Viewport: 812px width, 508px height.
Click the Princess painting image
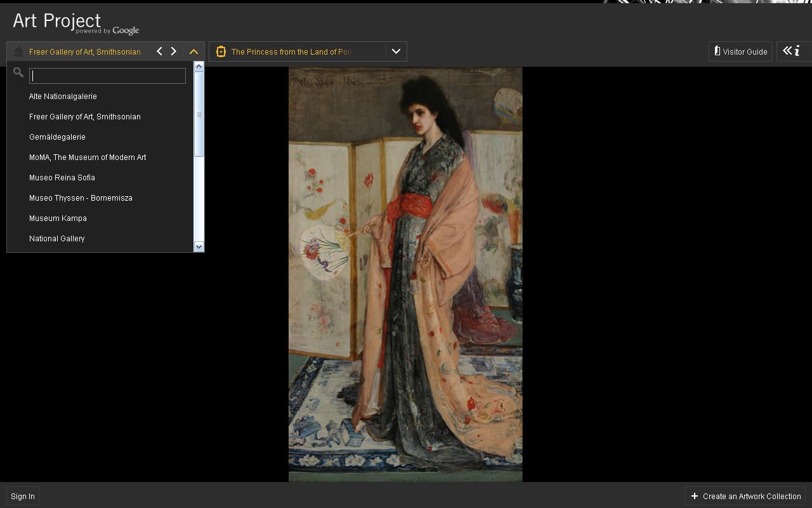(x=405, y=274)
